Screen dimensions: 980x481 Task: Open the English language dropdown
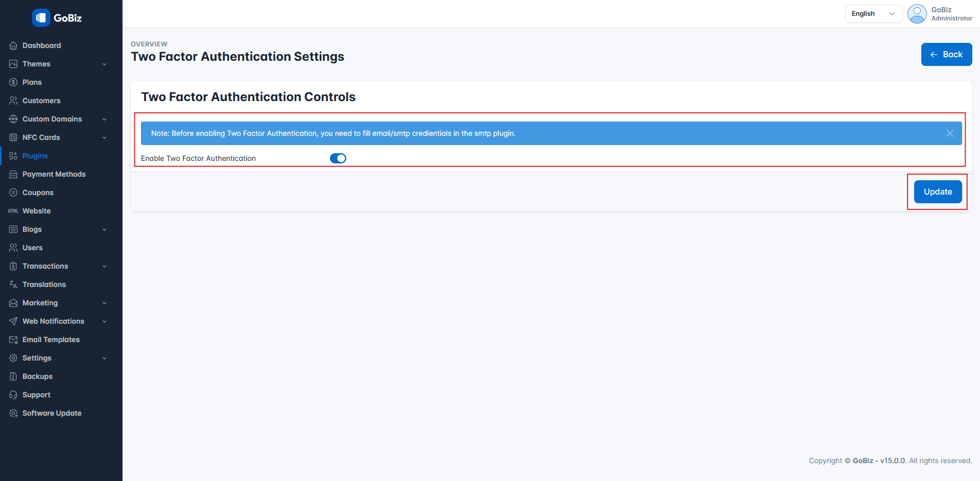tap(873, 14)
